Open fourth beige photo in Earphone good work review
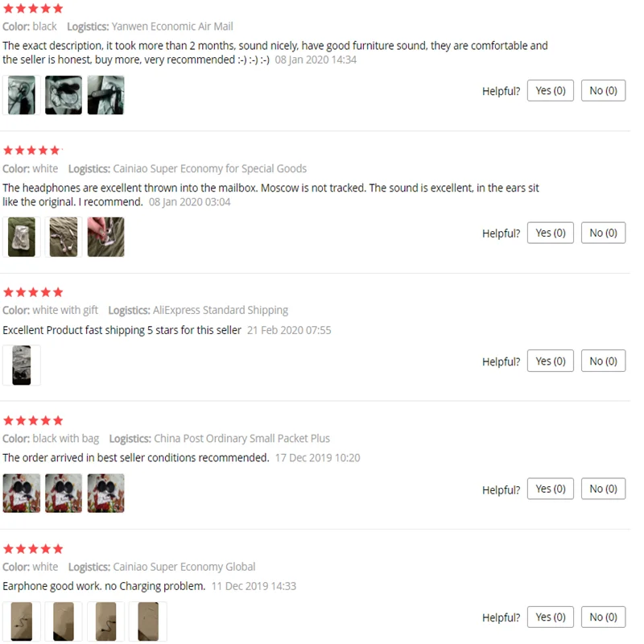Viewport: 644px width, 644px height. coord(148,621)
